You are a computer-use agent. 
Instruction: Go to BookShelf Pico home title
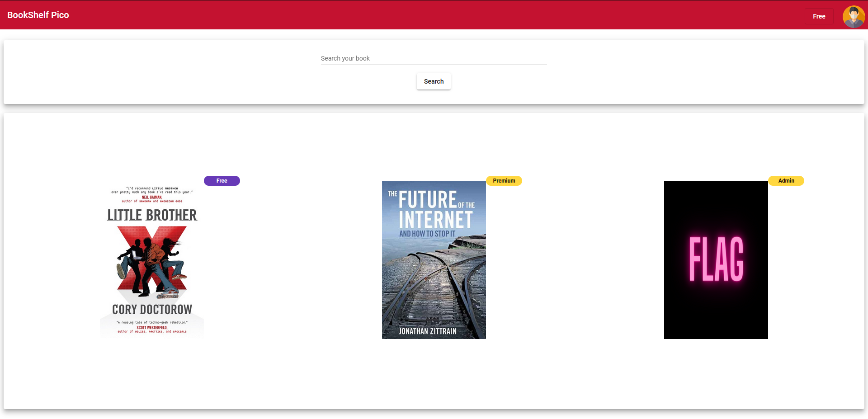click(38, 15)
